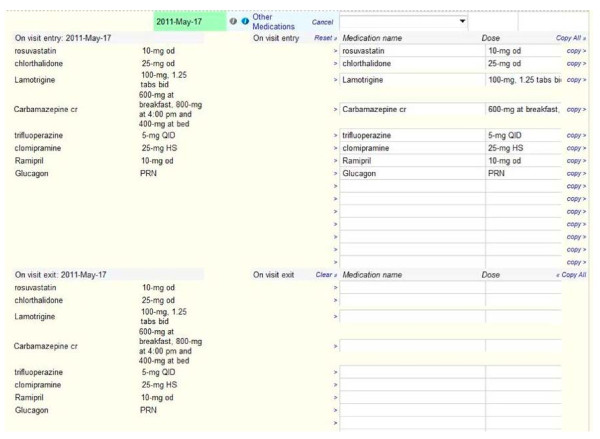
Task: Click Copy All in visit entry header
Action: point(571,38)
